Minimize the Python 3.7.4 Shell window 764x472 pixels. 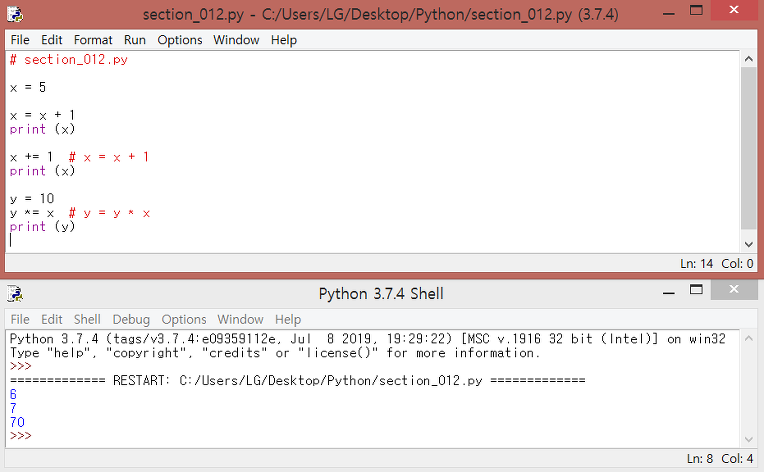coord(669,293)
